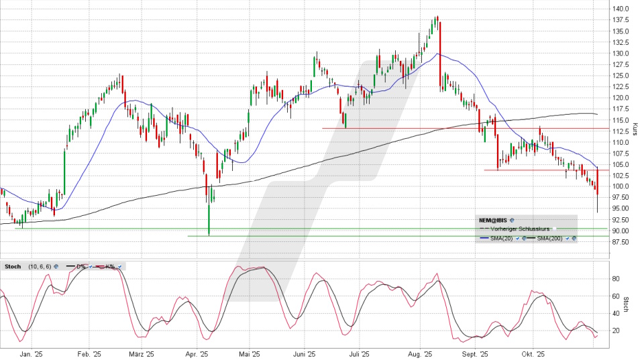Screen dimensions: 644x362
Task: Open the Stoch (10, 6, 6) settings icon
Action: coord(56,266)
